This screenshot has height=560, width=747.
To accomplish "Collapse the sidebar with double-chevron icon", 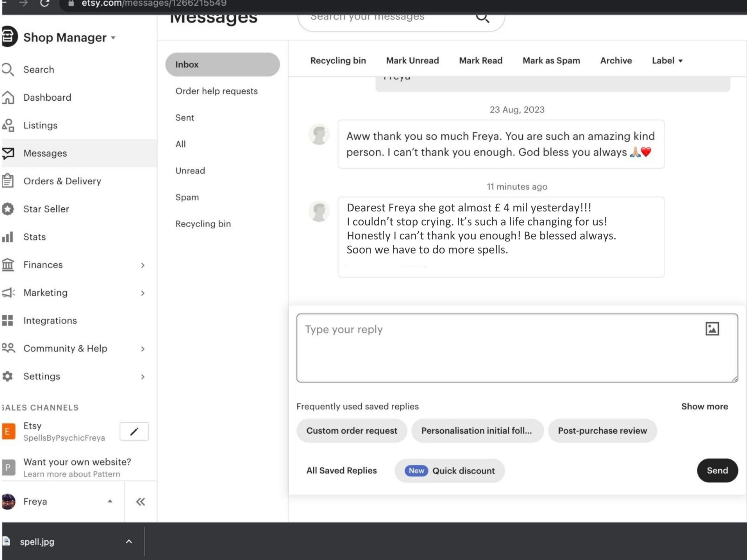I will tap(140, 502).
